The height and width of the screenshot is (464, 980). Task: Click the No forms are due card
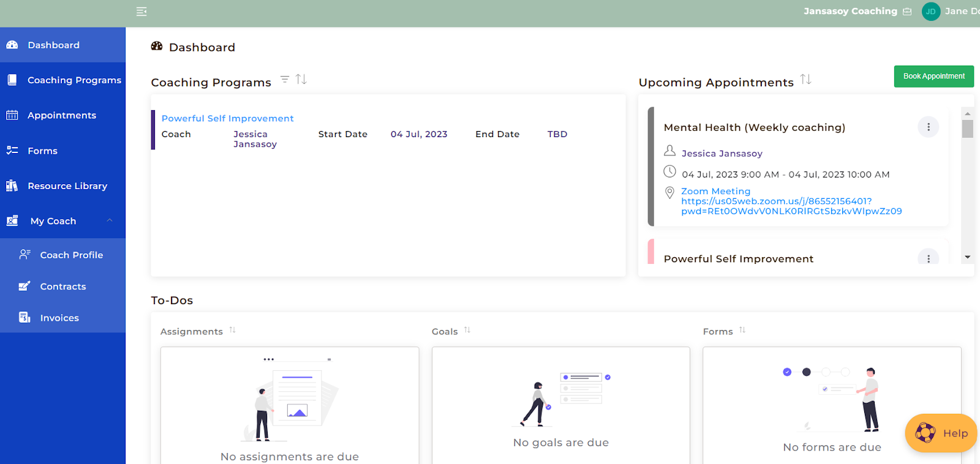tap(832, 405)
